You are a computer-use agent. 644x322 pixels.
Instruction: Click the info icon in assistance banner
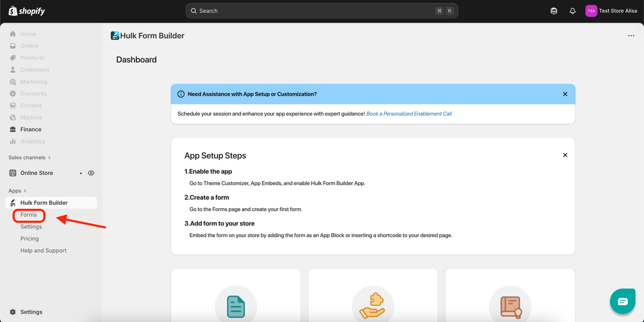[181, 94]
